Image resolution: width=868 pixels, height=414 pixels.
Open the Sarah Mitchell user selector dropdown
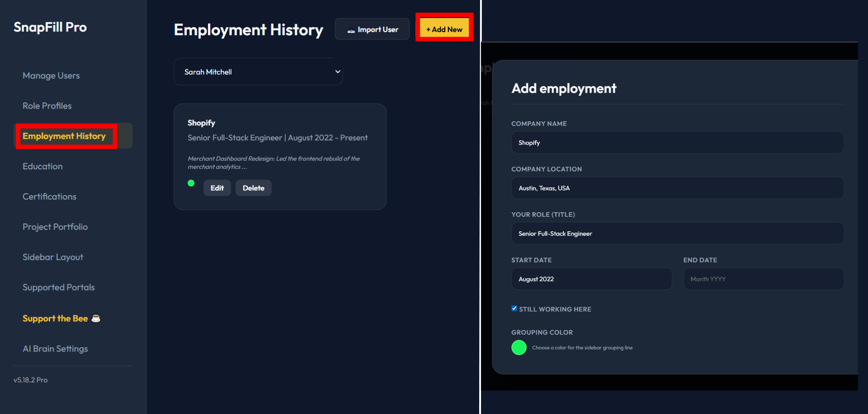(258, 71)
